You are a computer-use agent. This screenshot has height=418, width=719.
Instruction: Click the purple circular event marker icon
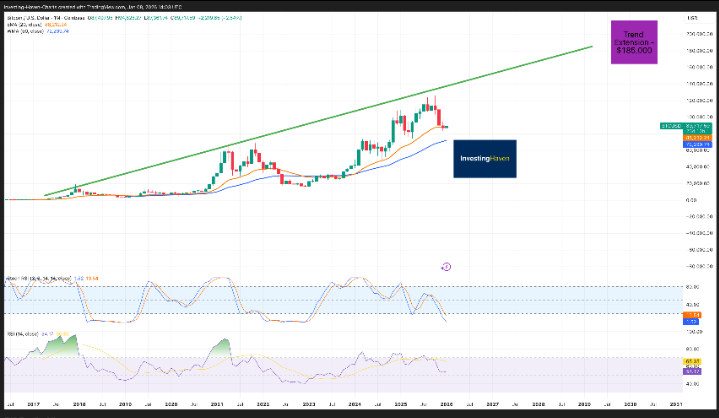click(447, 267)
